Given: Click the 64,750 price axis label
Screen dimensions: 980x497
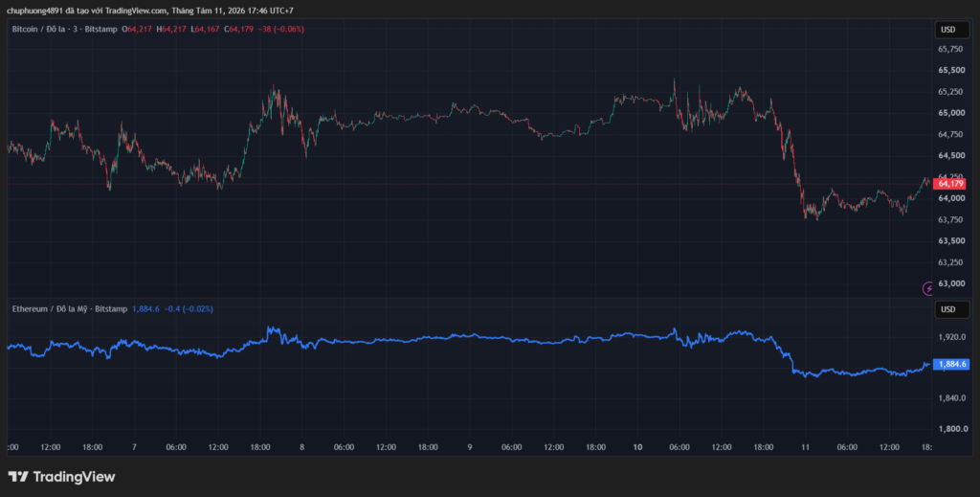Looking at the screenshot, I should 950,134.
